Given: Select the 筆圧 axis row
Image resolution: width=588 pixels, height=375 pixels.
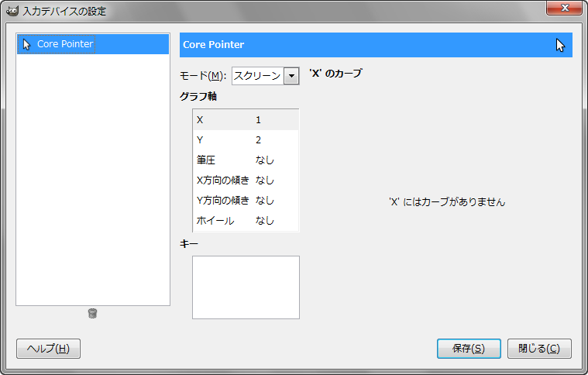Looking at the screenshot, I should click(246, 160).
